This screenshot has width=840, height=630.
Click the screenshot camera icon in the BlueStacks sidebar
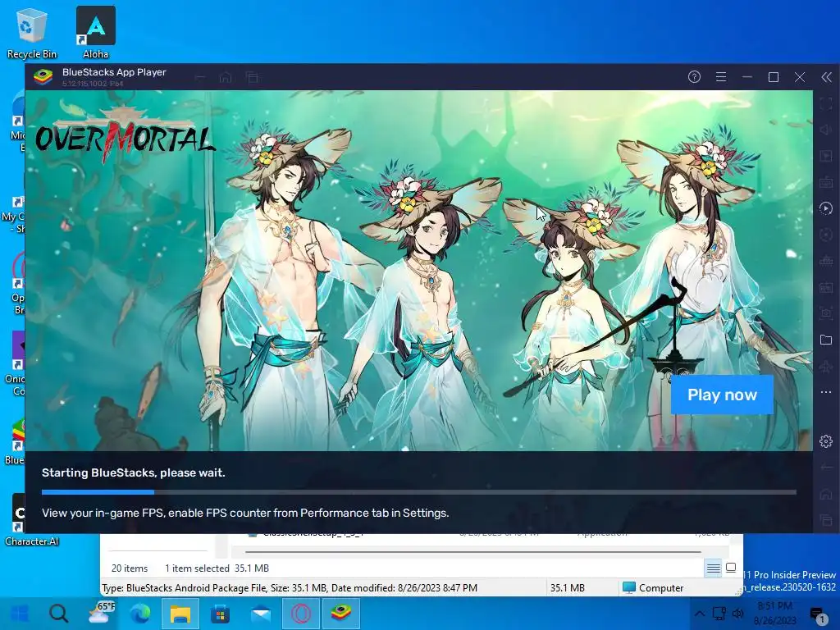tap(826, 313)
